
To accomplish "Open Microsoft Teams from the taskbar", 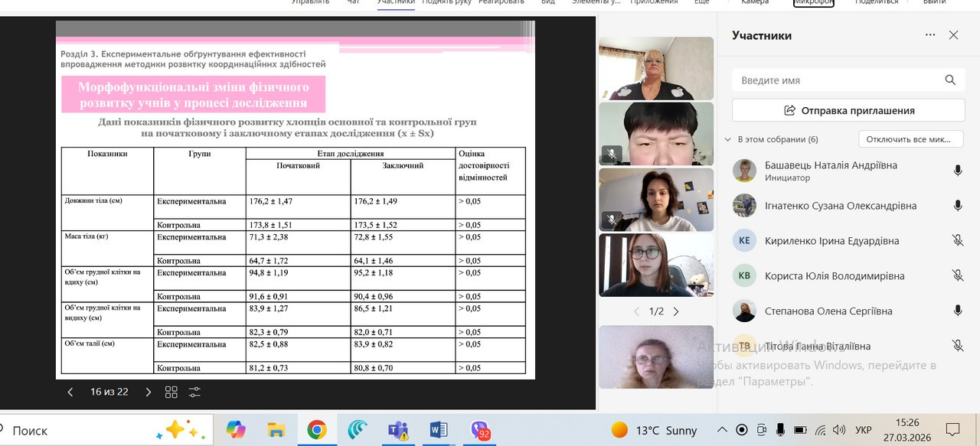I will coord(398,430).
